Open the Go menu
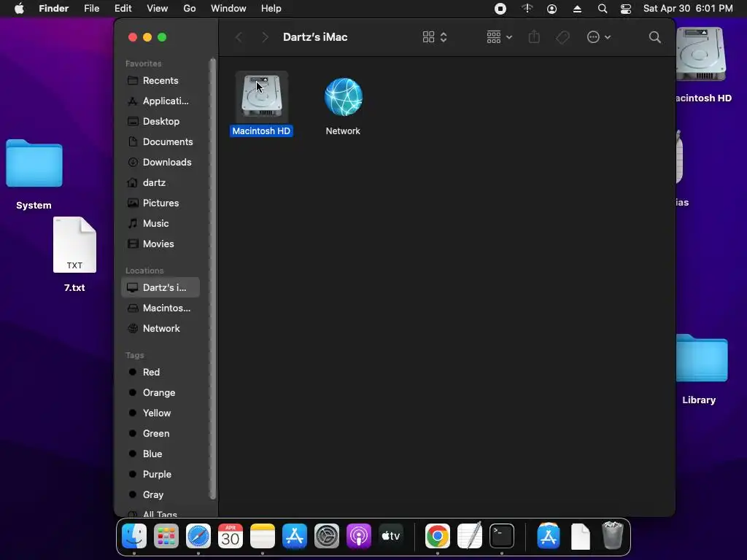The width and height of the screenshot is (747, 560). 190,9
